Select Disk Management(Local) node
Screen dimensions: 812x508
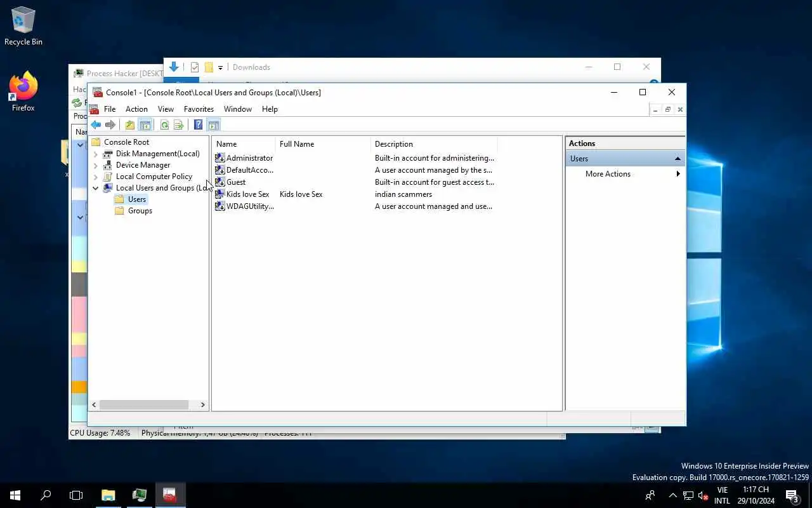coord(157,154)
